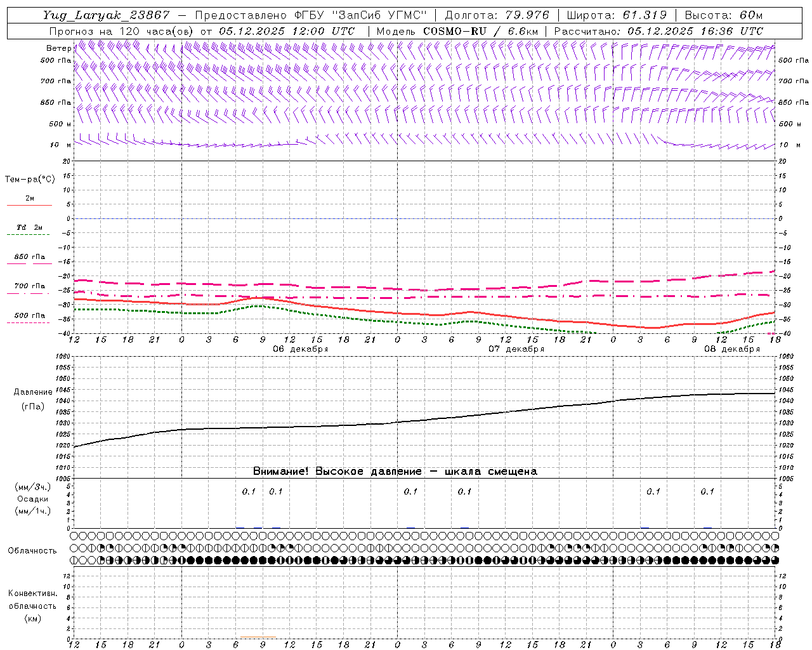Click the forecast length text Прогноз на 120 часа(ов)

[122, 31]
